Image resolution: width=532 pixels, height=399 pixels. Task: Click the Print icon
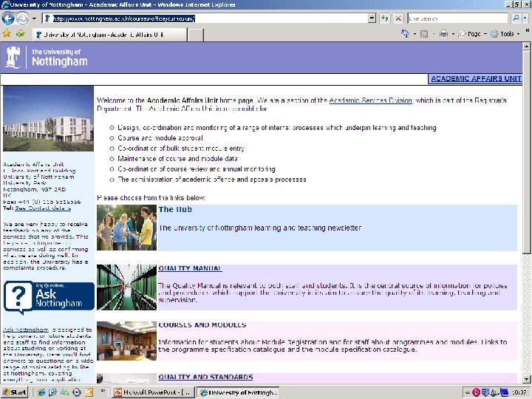tap(443, 33)
